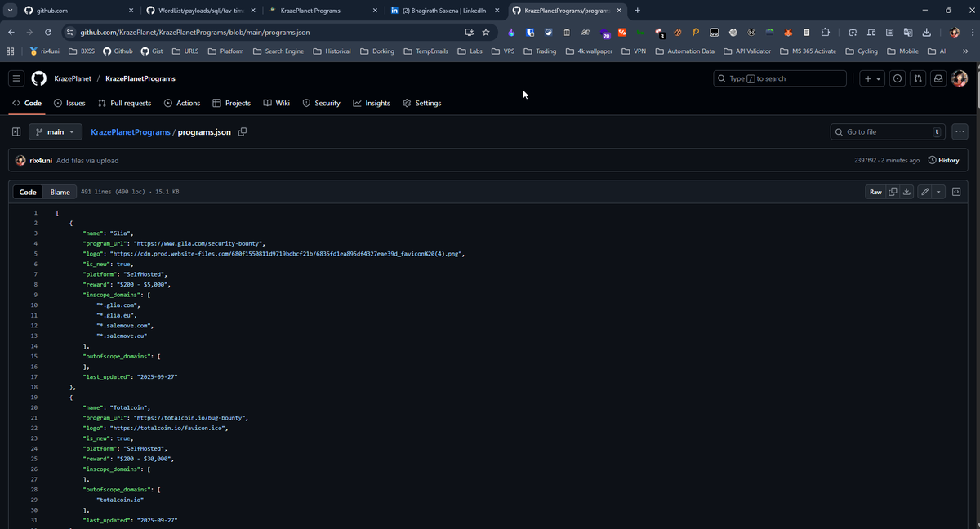Focus the 'Go to file' field

tap(889, 131)
